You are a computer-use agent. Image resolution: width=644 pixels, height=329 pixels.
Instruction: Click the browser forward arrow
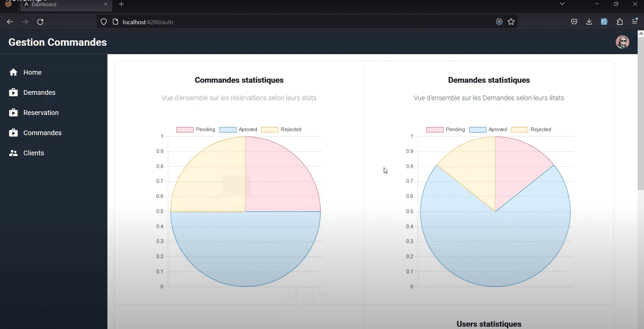pyautogui.click(x=25, y=22)
